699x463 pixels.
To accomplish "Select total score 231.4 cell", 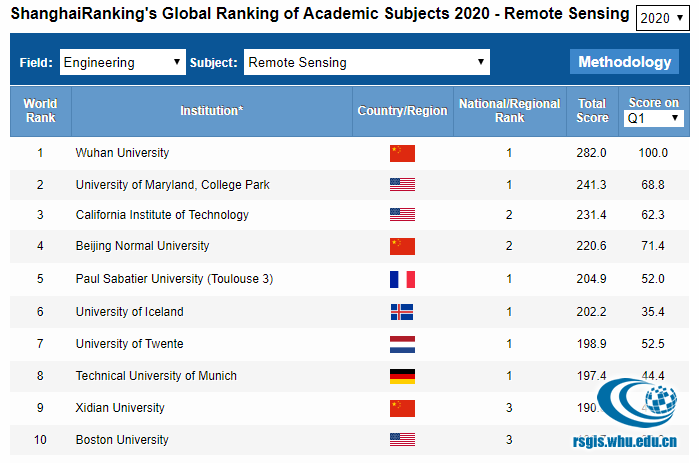I will (592, 215).
